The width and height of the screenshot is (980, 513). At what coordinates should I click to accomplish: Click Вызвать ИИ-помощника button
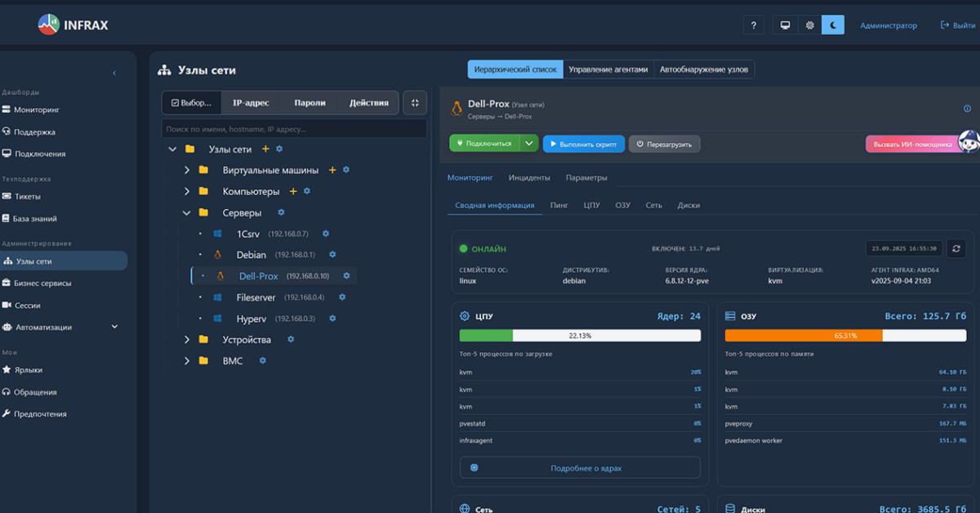point(913,144)
